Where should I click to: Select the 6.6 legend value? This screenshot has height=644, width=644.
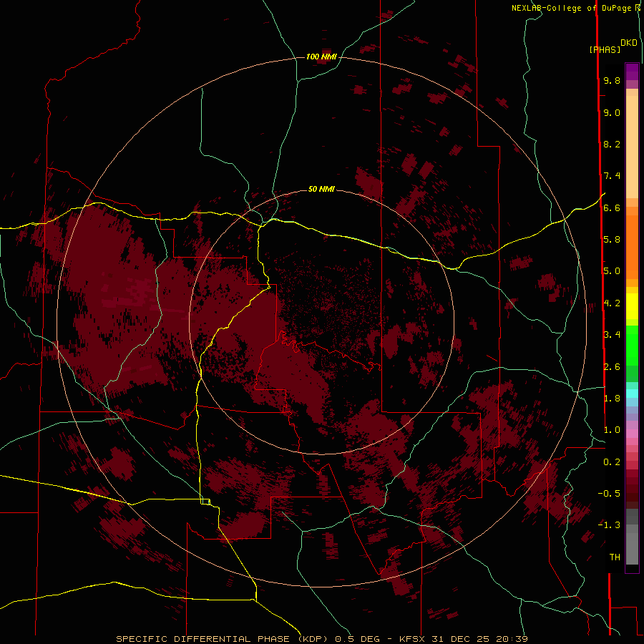(x=612, y=208)
